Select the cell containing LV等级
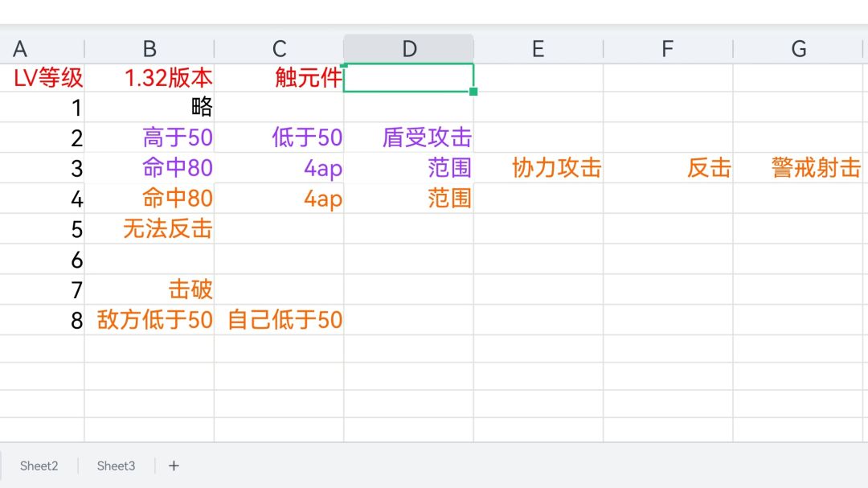This screenshot has width=868, height=488. 48,78
